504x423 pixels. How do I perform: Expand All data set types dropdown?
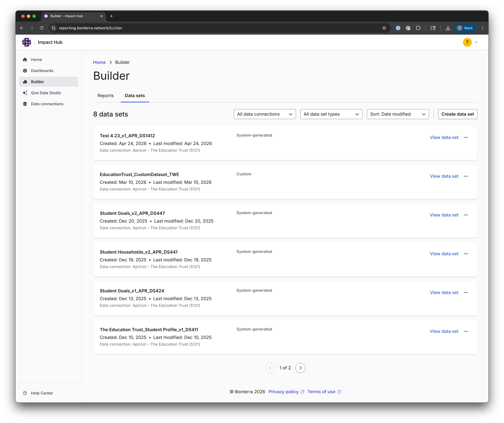tap(331, 114)
